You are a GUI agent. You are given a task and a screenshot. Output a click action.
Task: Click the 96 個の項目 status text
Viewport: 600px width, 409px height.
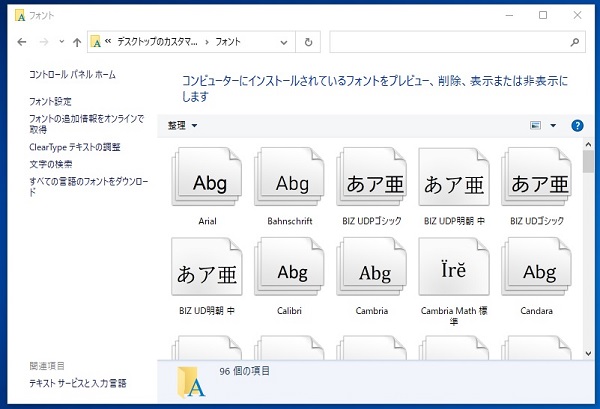point(245,371)
